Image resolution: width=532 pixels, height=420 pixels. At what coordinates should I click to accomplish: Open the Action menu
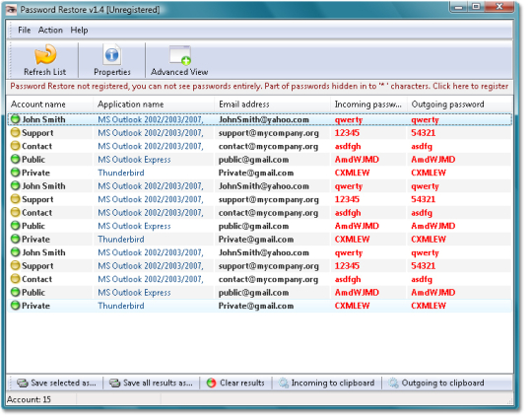[x=50, y=31]
